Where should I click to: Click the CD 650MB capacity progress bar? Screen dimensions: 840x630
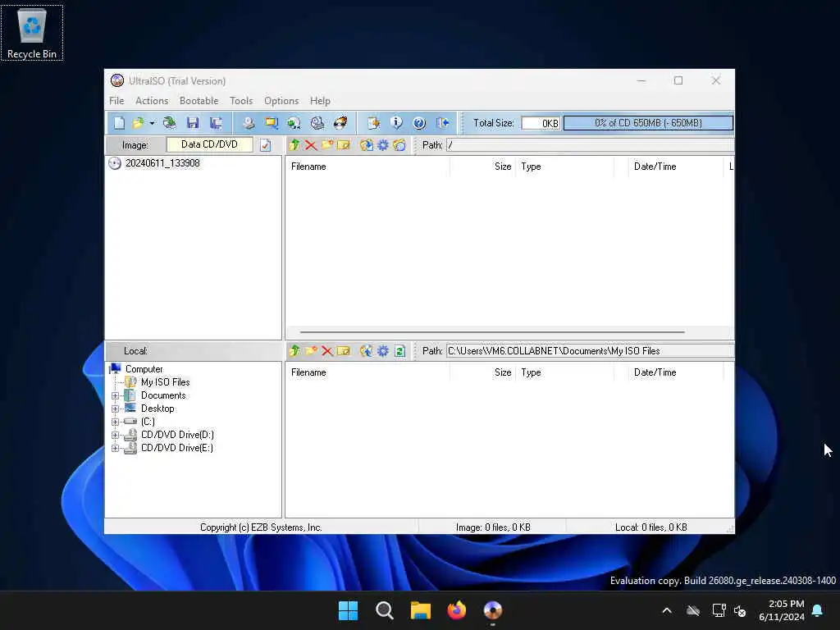tap(648, 123)
